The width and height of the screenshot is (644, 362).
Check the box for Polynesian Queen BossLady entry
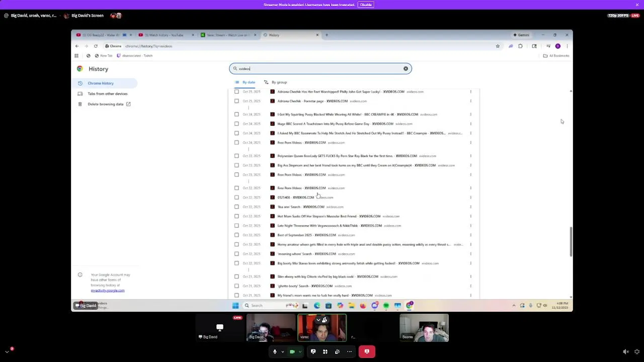[236, 156]
